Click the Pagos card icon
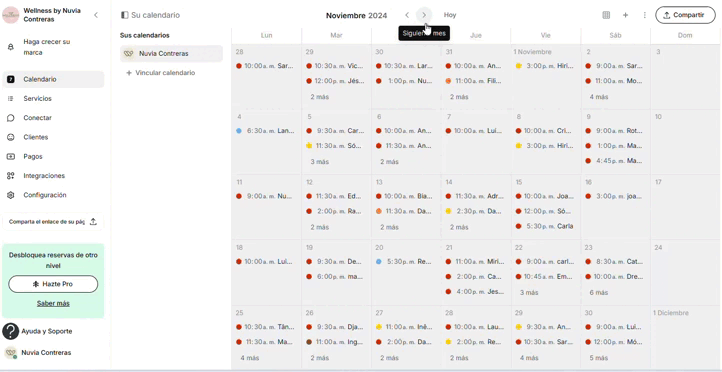This screenshot has width=722, height=372. [11, 157]
